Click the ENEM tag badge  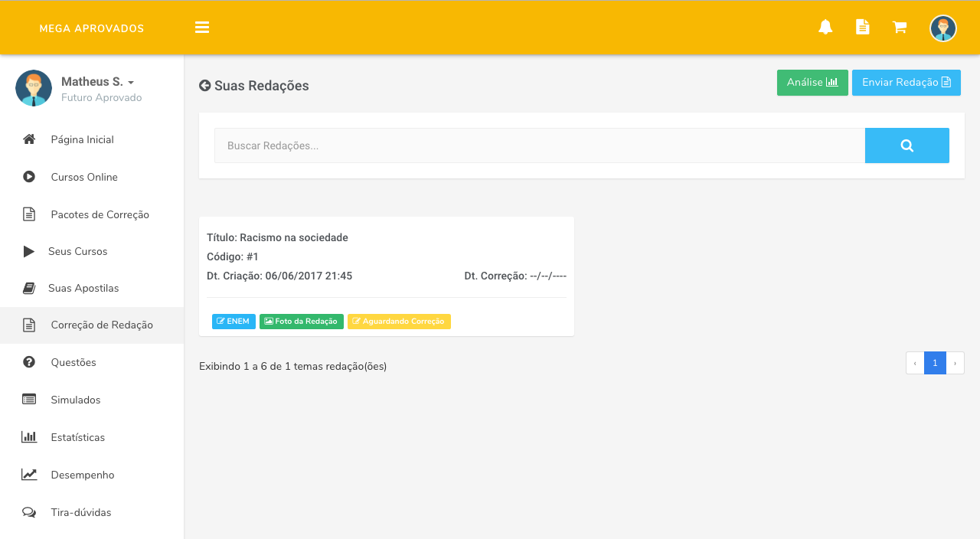(234, 322)
